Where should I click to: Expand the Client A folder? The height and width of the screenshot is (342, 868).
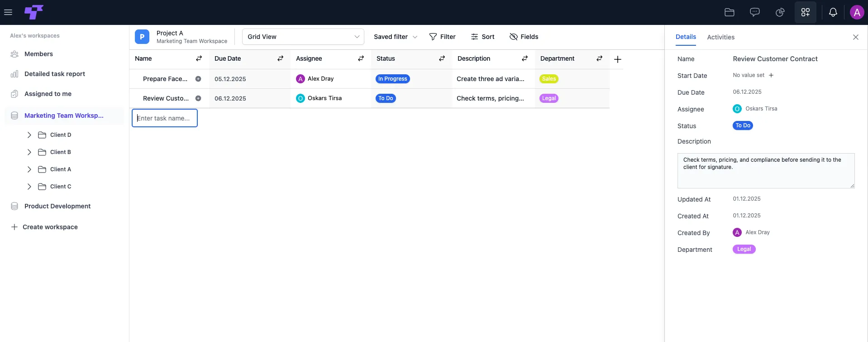(29, 169)
